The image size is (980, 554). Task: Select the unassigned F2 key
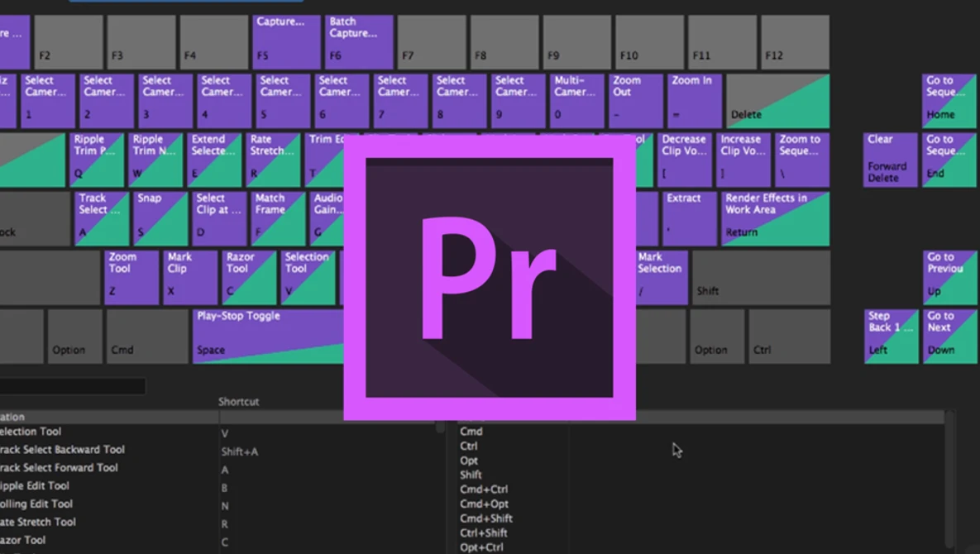[69, 42]
